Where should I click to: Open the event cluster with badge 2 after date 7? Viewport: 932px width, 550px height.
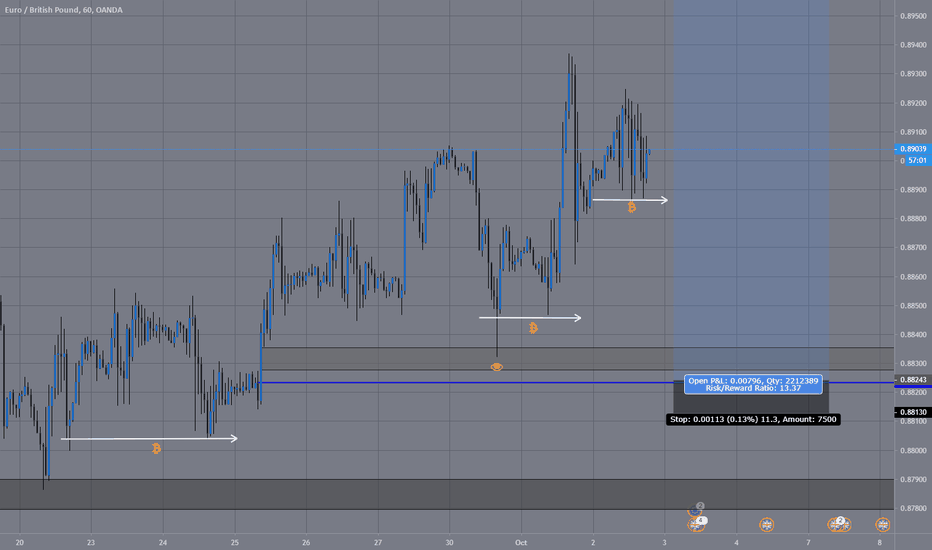coord(839,524)
